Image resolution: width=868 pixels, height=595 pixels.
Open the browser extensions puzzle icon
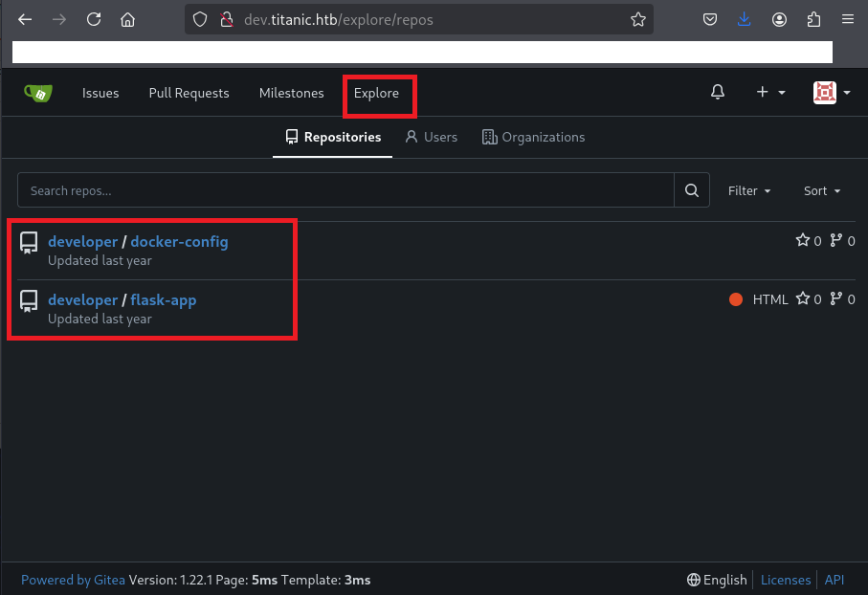tap(813, 19)
